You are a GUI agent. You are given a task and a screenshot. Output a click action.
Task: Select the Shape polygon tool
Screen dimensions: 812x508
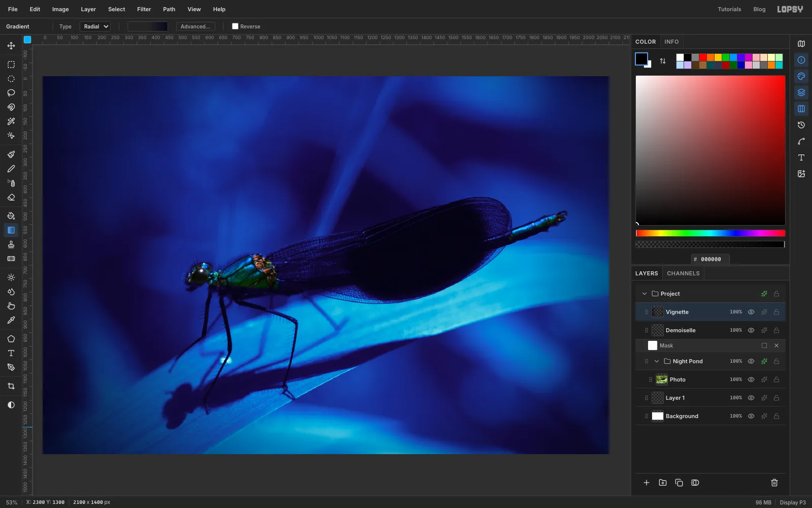click(x=11, y=339)
